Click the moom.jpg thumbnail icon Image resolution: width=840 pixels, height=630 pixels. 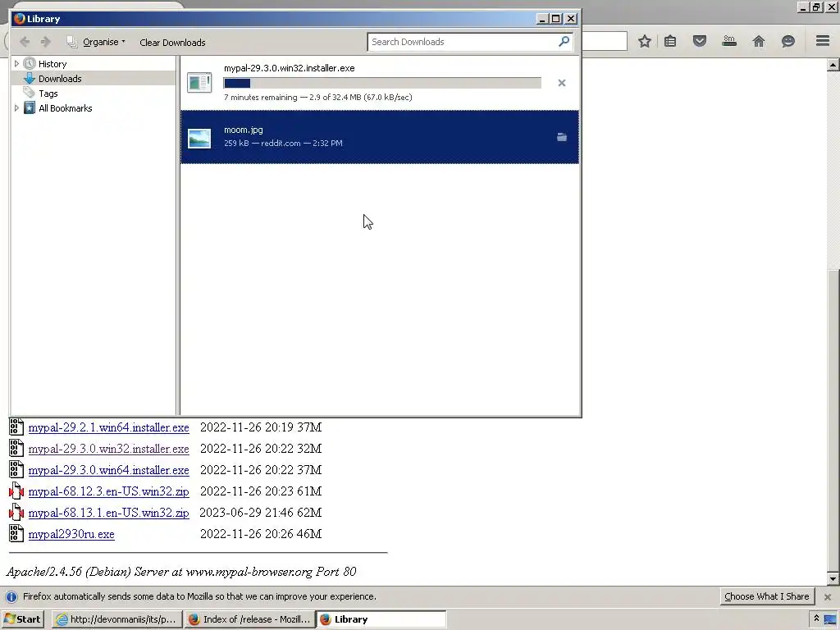pyautogui.click(x=199, y=138)
